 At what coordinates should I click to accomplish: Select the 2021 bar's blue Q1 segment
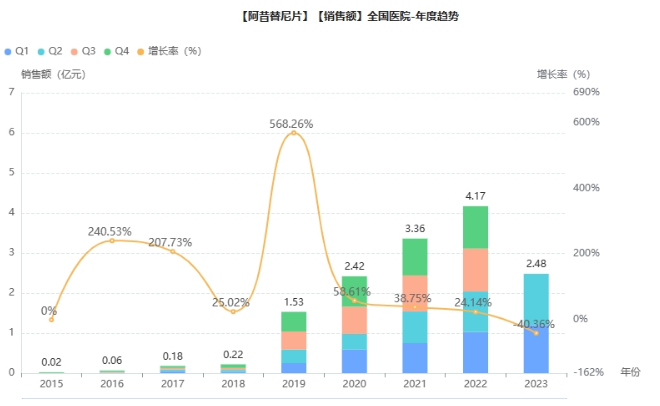point(415,358)
